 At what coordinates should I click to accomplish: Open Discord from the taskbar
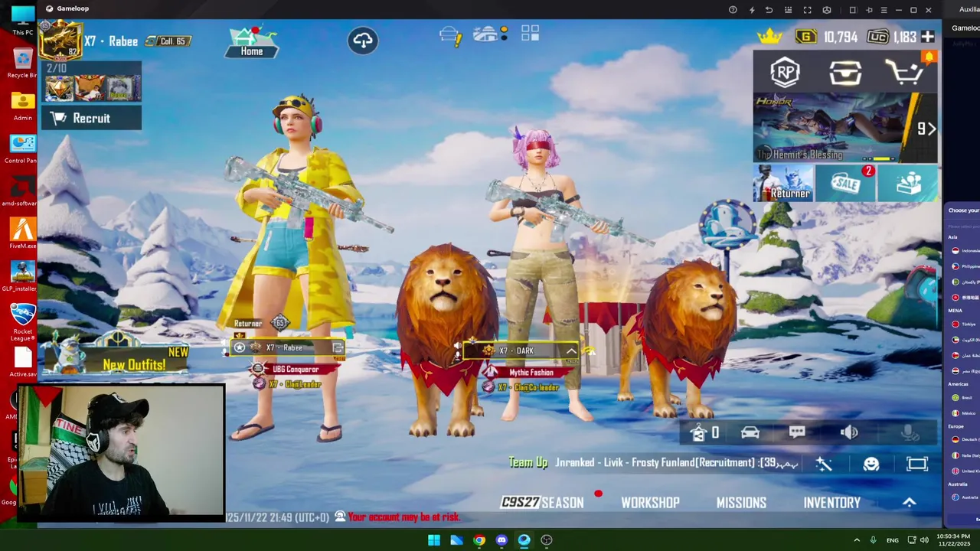501,540
